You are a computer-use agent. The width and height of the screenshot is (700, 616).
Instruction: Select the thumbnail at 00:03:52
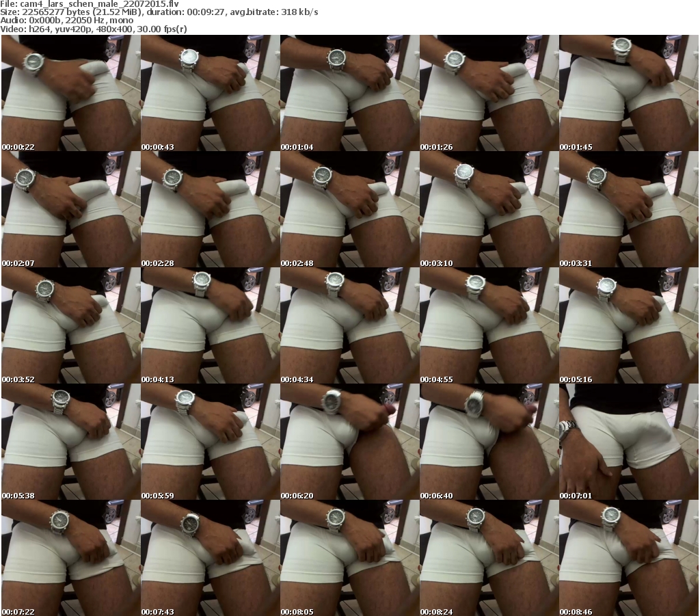(x=71, y=325)
